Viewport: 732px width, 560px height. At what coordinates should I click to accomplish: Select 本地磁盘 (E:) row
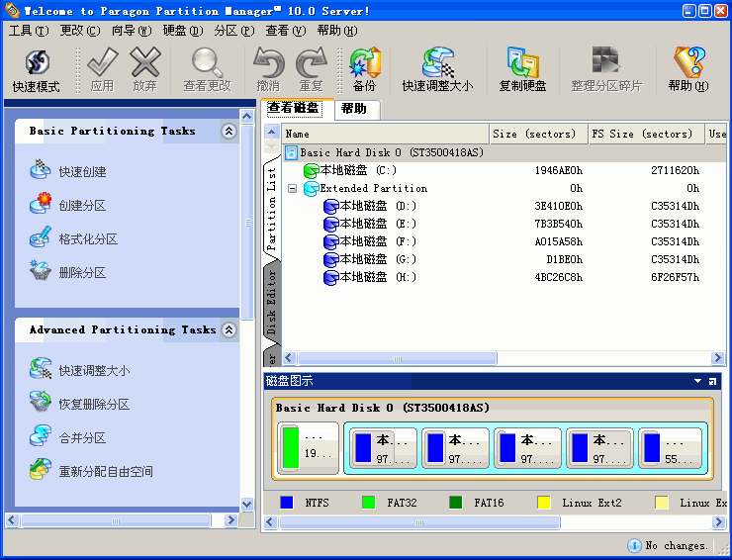504,224
